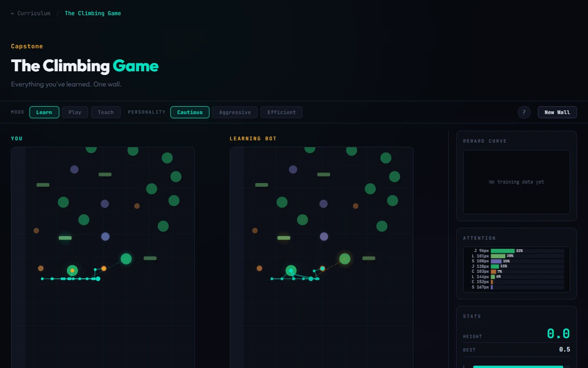This screenshot has height=368, width=588.
Task: Click the topmost orange hold in YOU wall
Action: click(x=137, y=206)
